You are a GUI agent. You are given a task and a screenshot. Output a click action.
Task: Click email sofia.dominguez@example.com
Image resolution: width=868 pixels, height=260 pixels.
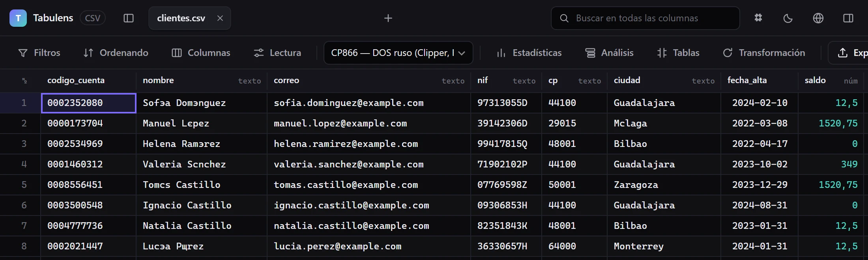pos(369,103)
